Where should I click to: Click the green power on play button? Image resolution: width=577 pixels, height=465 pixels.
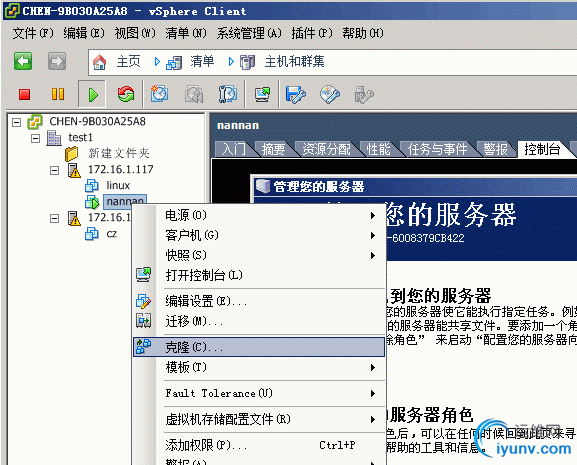click(92, 95)
